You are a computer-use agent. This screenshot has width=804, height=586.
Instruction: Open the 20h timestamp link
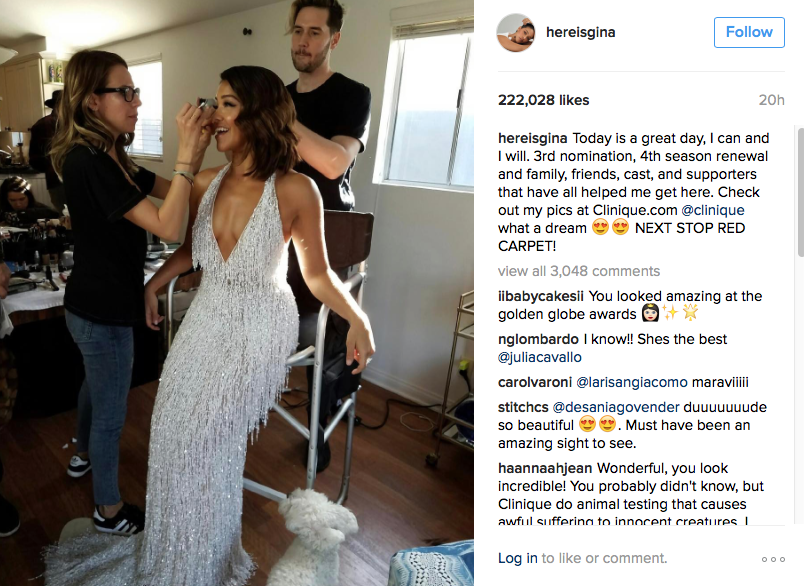tap(772, 100)
